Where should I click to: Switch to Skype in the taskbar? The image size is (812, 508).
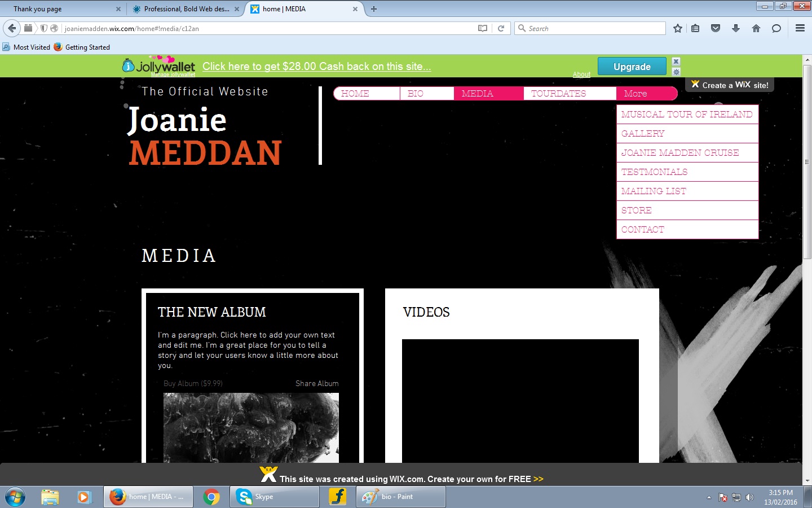[x=274, y=497]
